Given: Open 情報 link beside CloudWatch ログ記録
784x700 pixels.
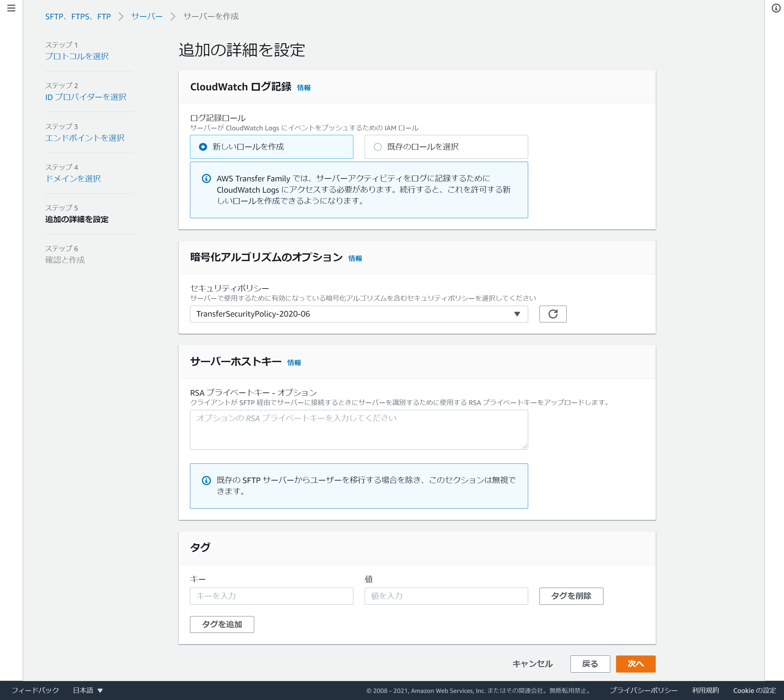Looking at the screenshot, I should click(x=303, y=88).
